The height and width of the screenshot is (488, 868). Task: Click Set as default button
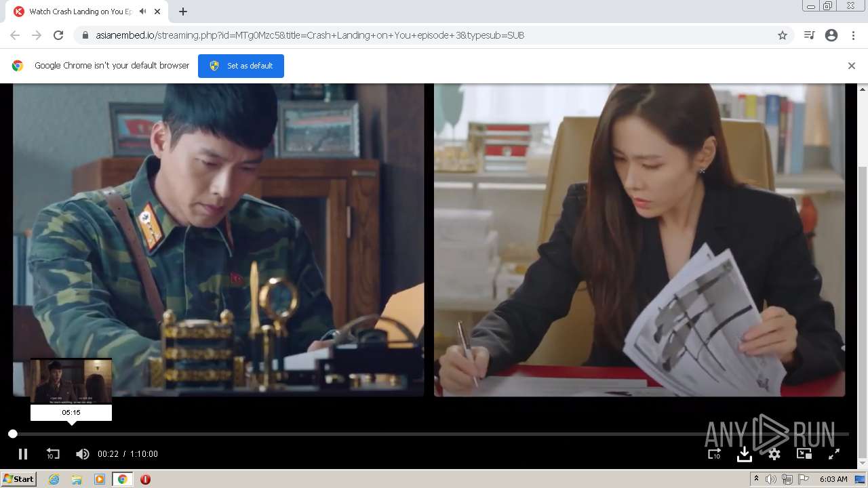[241, 66]
